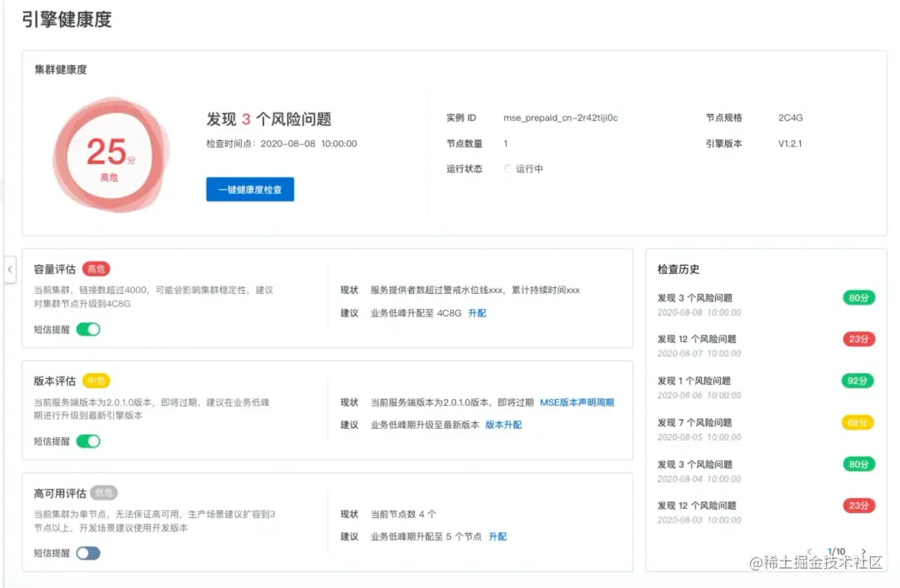Click the 版本升配 link

pos(503,425)
